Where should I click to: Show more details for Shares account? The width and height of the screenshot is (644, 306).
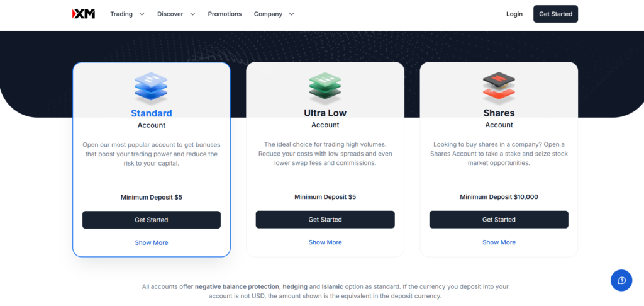499,242
